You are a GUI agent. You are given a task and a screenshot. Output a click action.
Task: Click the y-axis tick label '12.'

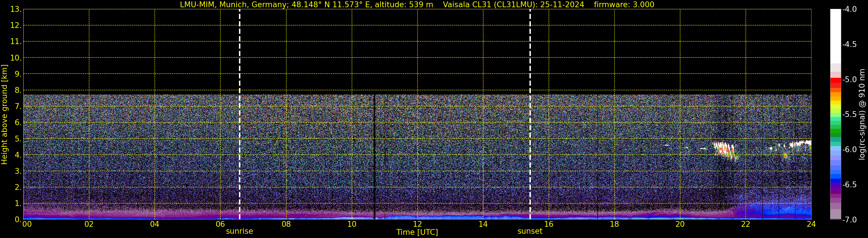point(16,25)
